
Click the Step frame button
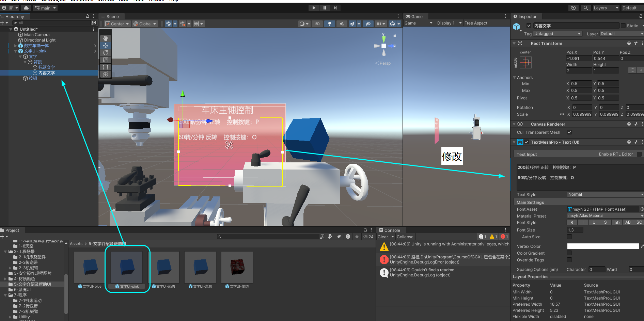click(x=335, y=8)
